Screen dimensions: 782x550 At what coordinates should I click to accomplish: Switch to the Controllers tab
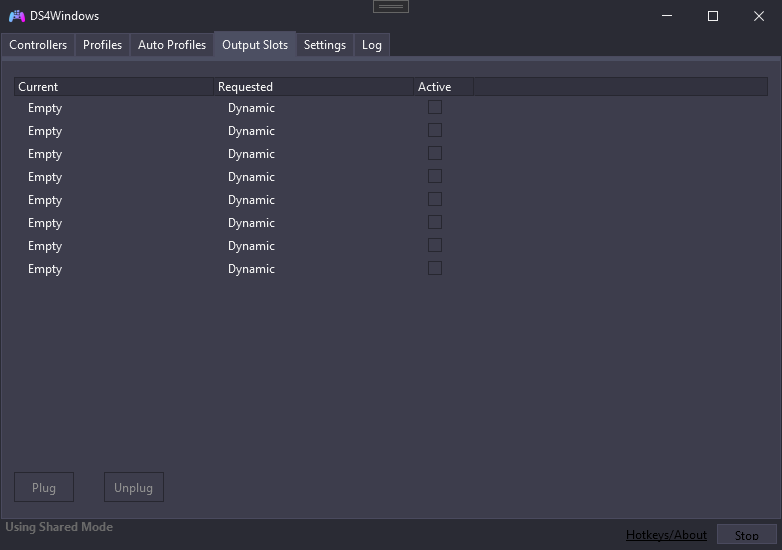pos(38,45)
